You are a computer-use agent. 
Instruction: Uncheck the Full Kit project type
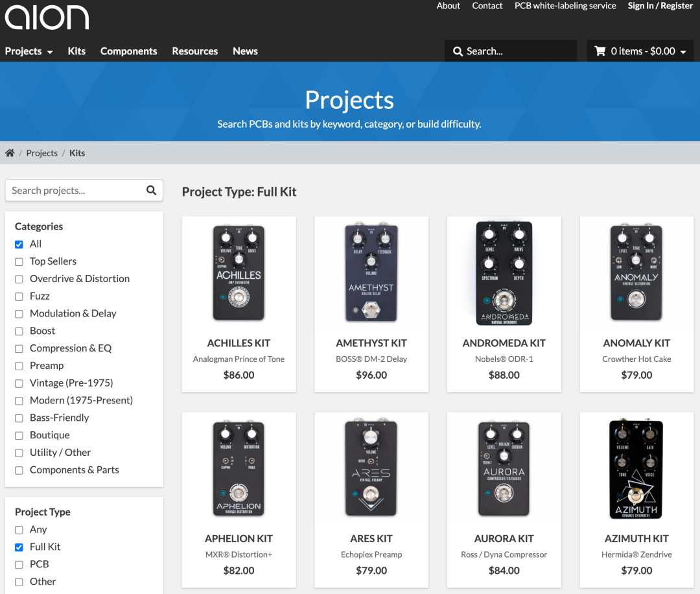[x=19, y=547]
